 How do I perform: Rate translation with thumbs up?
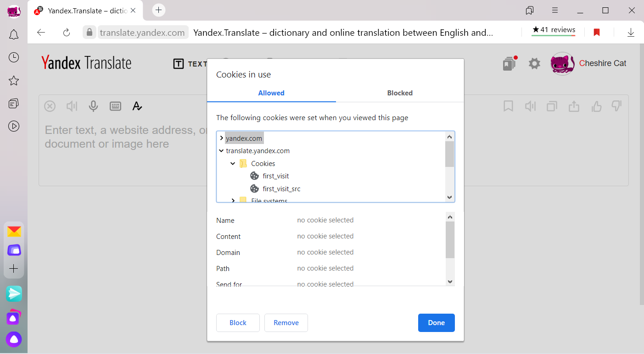pos(596,106)
